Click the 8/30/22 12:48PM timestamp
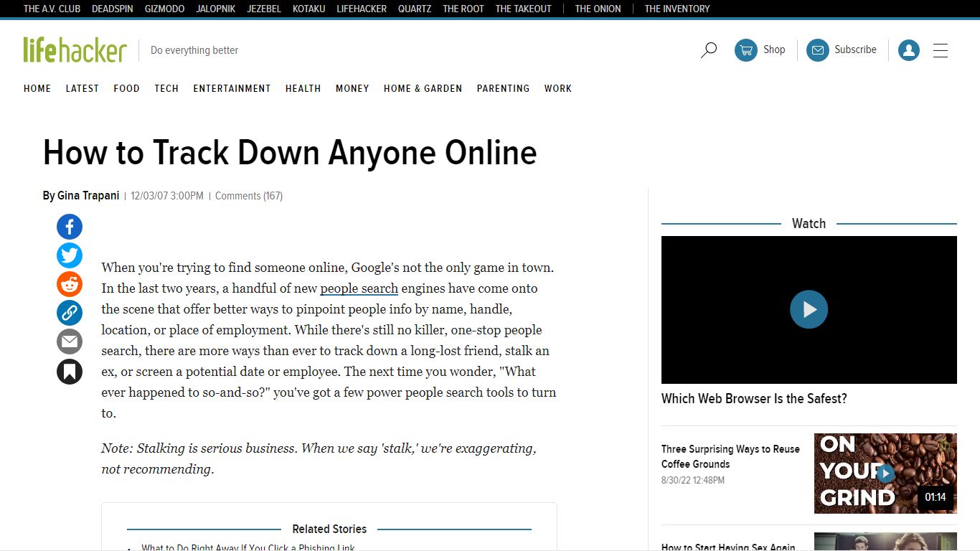 [x=693, y=480]
